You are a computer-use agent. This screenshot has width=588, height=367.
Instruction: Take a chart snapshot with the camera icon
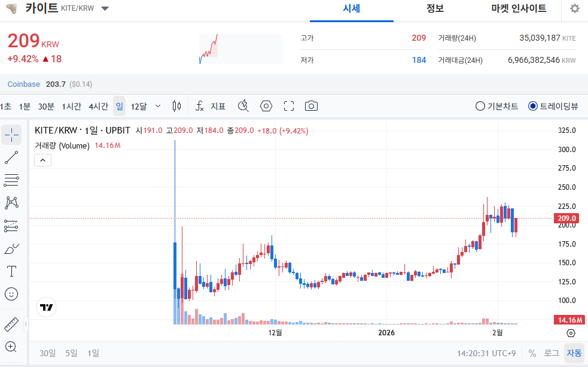coord(311,105)
